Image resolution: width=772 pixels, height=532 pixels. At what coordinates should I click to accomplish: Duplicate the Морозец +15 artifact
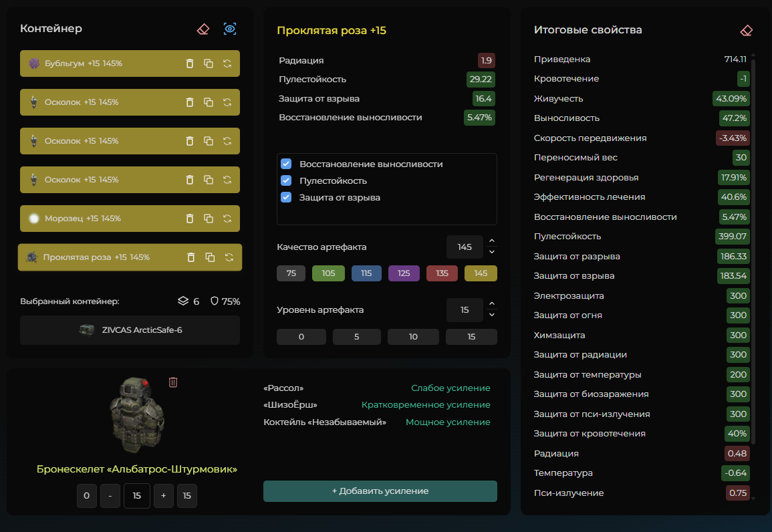(x=209, y=219)
